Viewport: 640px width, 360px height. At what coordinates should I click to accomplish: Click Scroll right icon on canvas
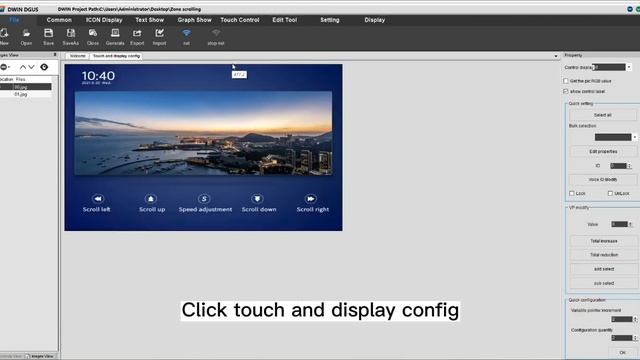(311, 199)
